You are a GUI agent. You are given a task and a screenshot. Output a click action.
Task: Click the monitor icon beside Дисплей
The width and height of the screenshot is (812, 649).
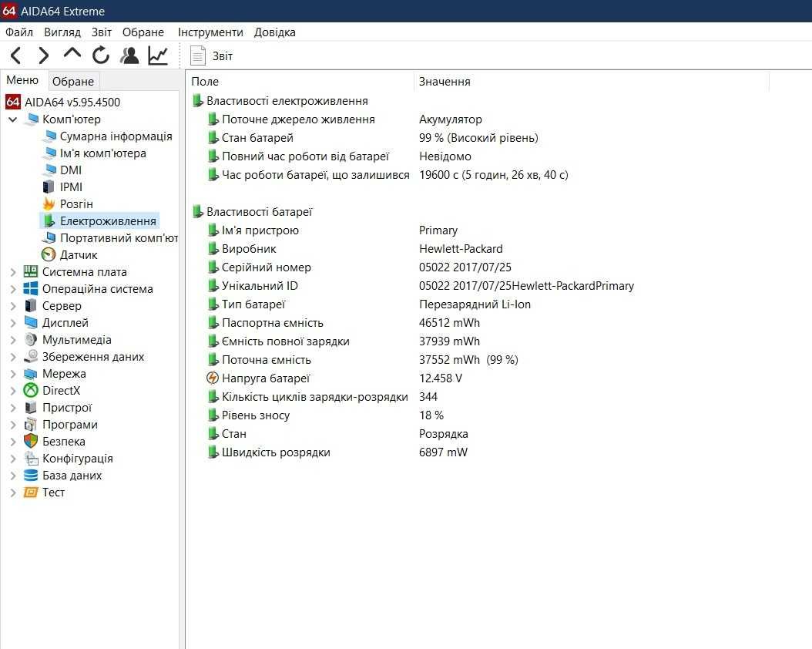(31, 323)
